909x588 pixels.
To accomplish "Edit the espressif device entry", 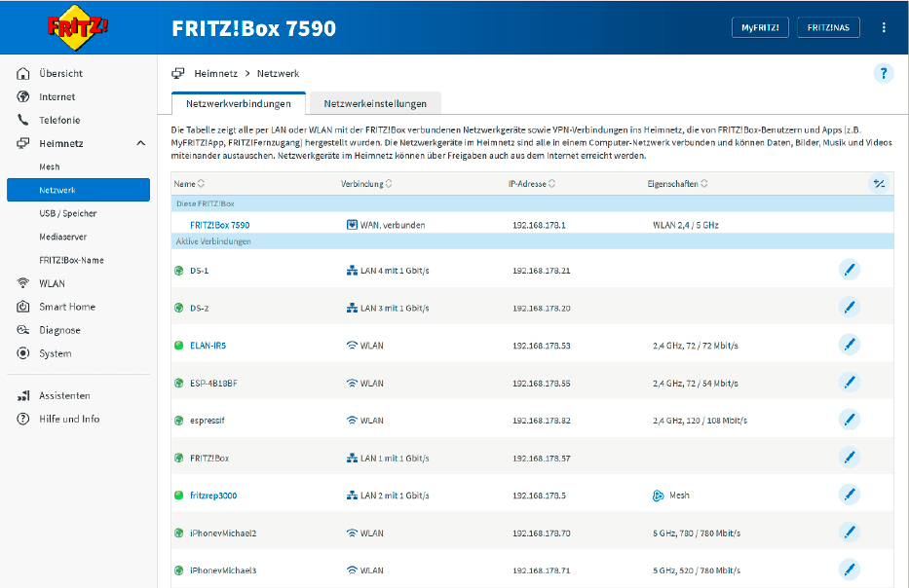I will [x=850, y=420].
